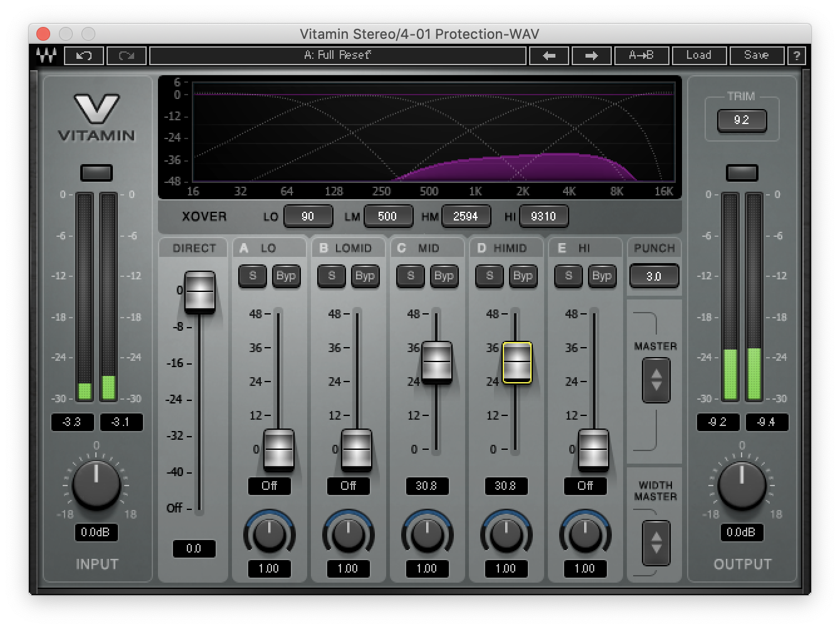This screenshot has height=629, width=840.
Task: Click the A LO width knob
Action: tap(270, 534)
